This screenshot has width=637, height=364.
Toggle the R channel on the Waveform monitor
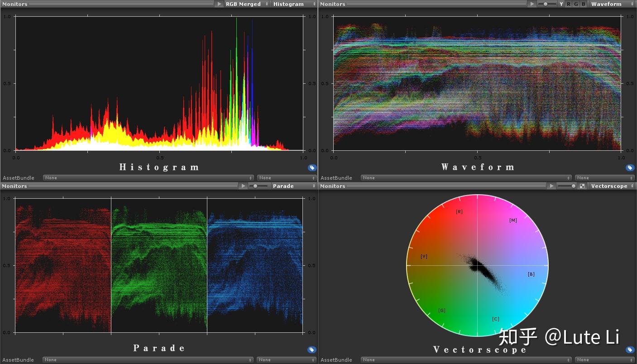tap(569, 4)
